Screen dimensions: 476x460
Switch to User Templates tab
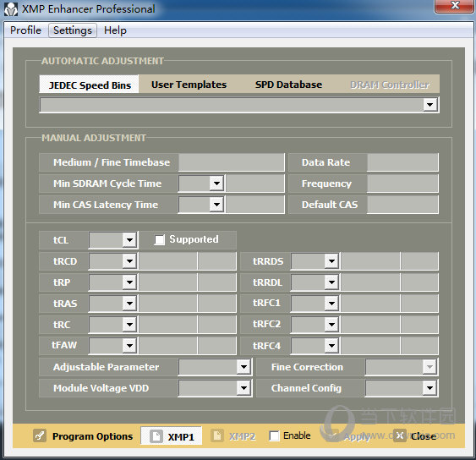(x=189, y=85)
